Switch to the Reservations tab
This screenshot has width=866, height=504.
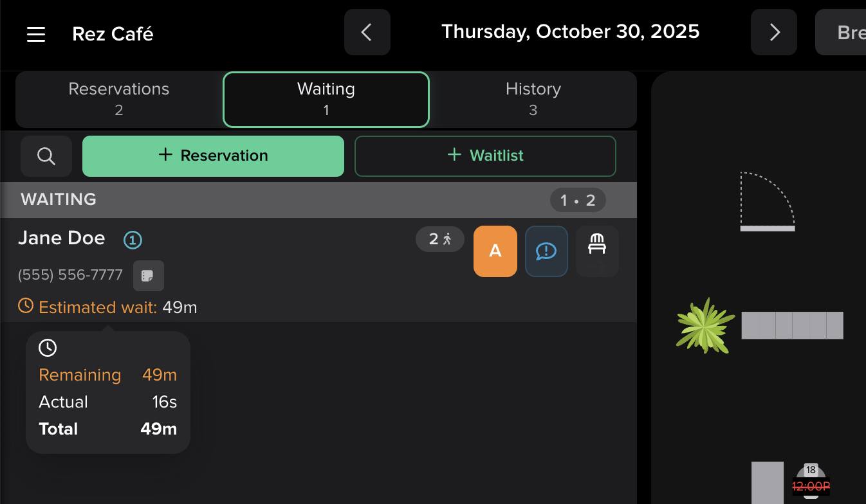tap(119, 99)
